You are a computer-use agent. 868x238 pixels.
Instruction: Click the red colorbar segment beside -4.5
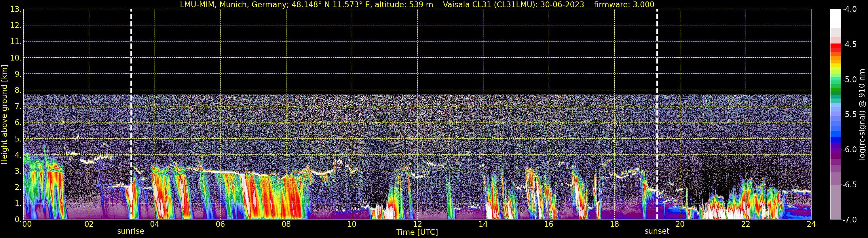point(836,46)
